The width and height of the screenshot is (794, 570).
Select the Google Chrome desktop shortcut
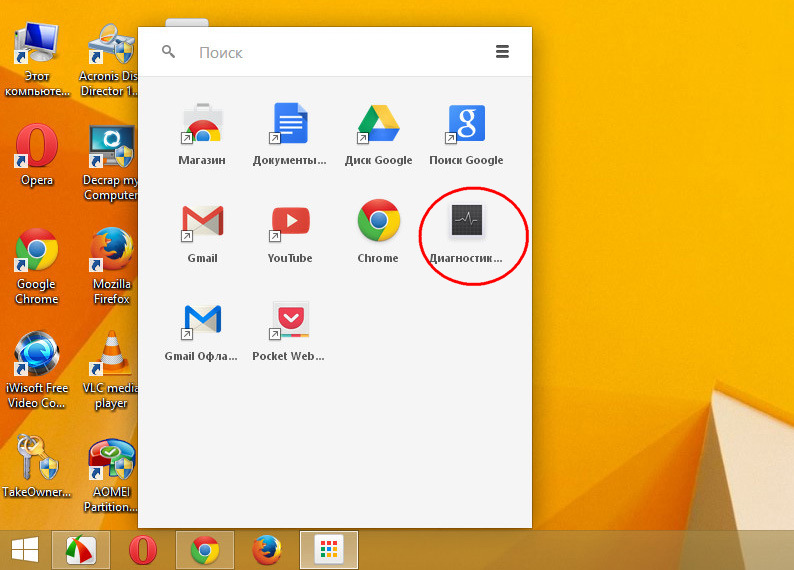point(36,266)
